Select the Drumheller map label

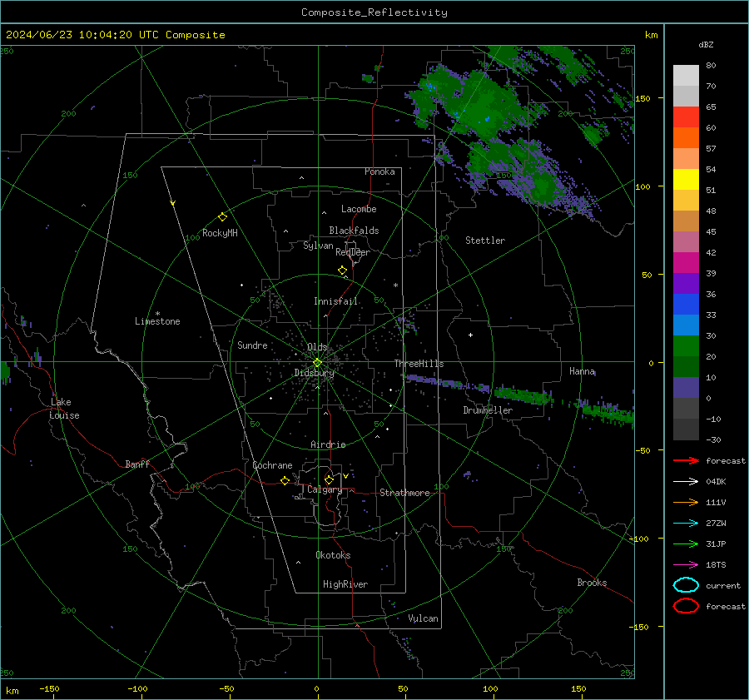488,410
